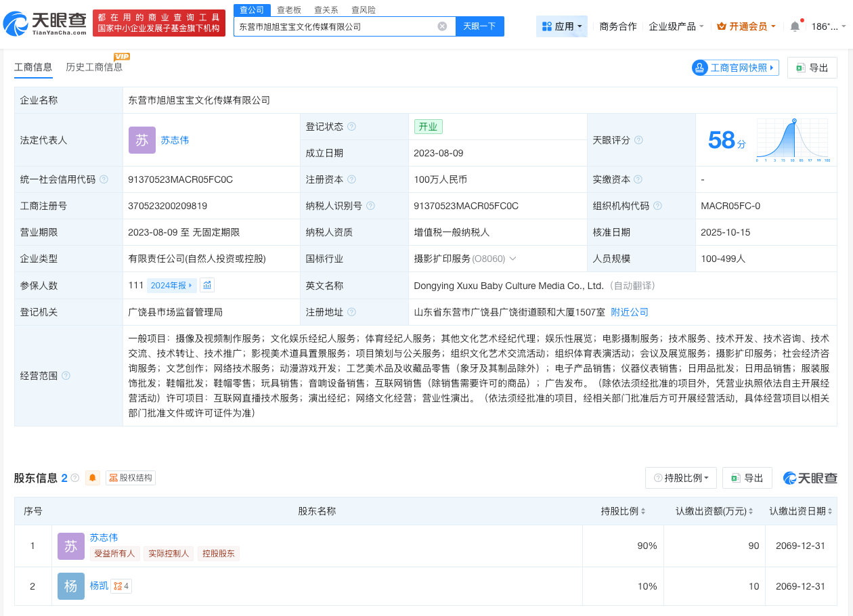Click 实际控制人 tag under 苏志伟
853x616 pixels.
tap(169, 554)
